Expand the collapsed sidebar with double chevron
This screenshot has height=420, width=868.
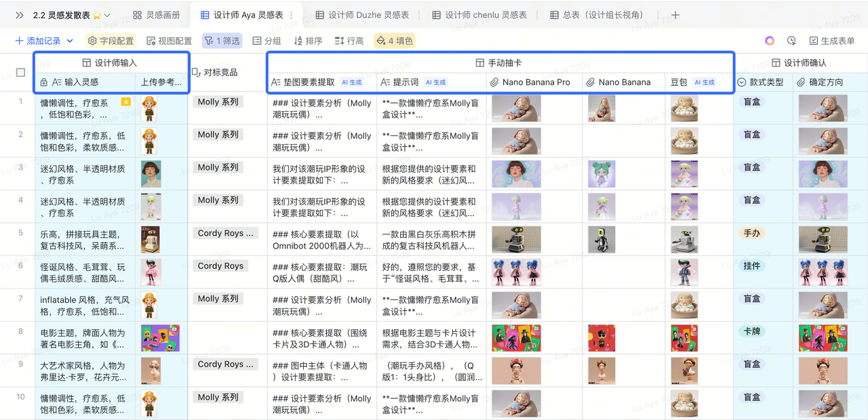19,15
